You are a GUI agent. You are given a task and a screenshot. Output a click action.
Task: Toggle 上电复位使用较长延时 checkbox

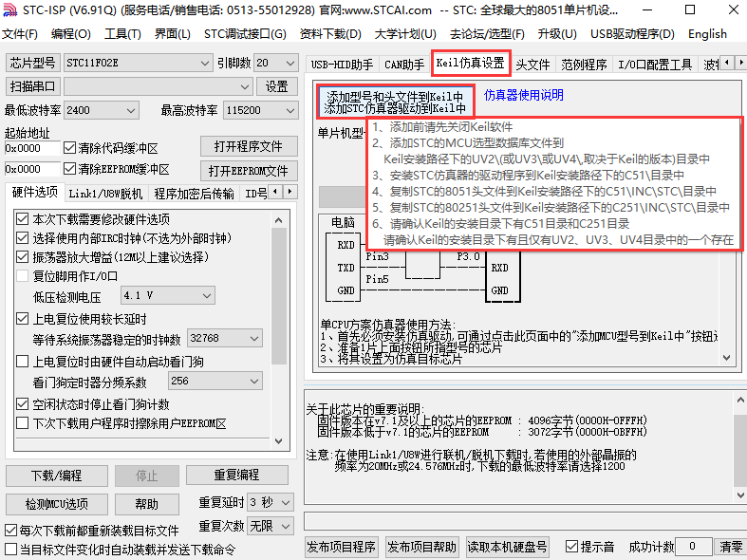(23, 319)
